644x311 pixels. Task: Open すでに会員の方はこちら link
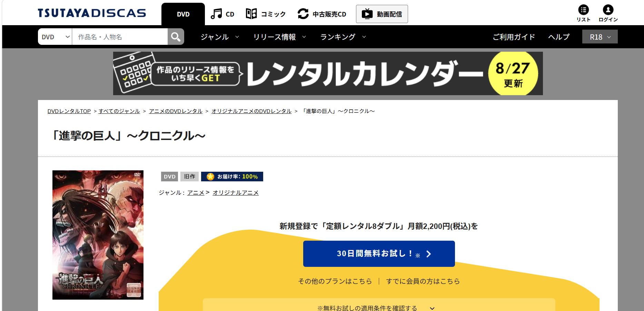pos(423,281)
